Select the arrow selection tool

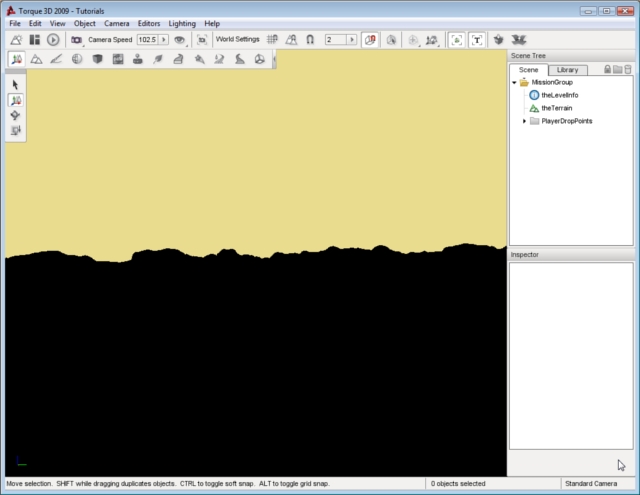(x=17, y=85)
